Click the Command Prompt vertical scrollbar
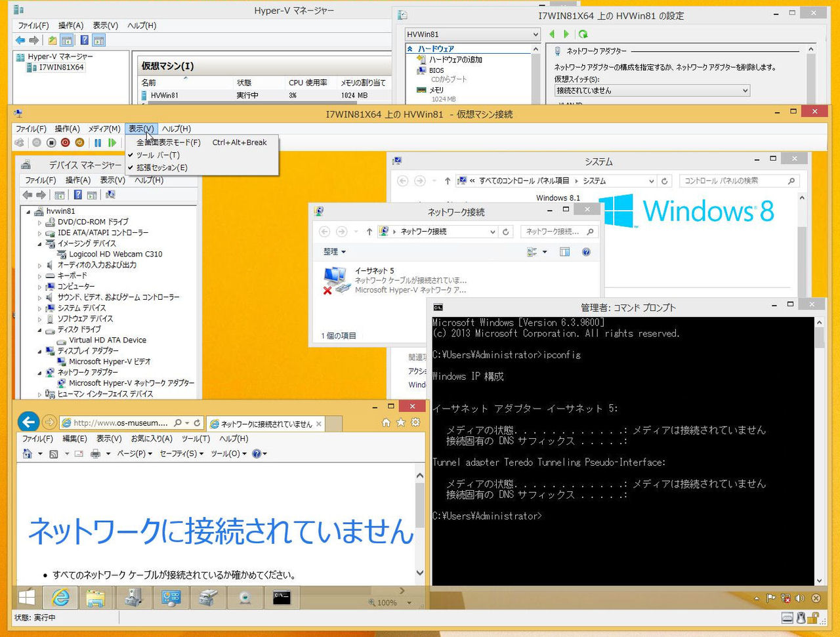 819,452
